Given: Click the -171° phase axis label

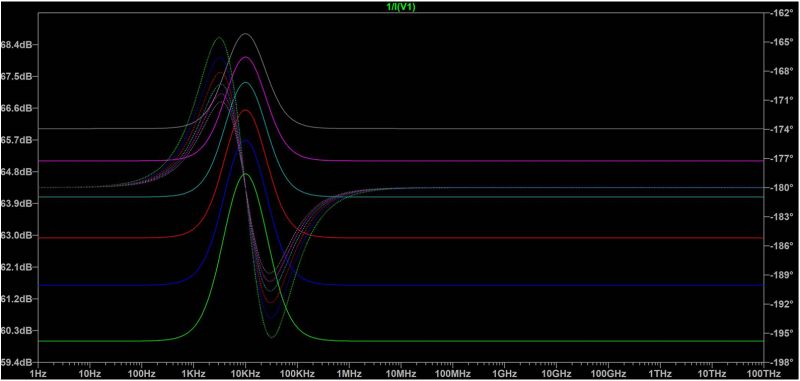Looking at the screenshot, I should pyautogui.click(x=781, y=100).
